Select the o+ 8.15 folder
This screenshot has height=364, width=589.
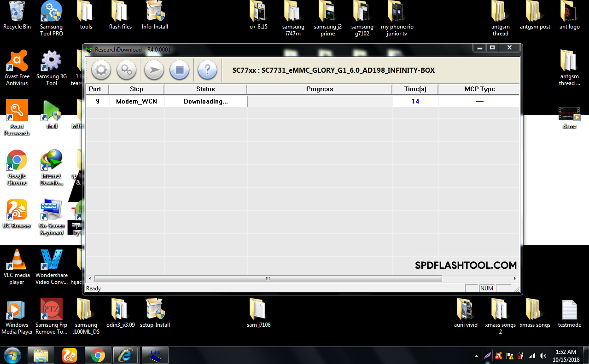point(259,16)
